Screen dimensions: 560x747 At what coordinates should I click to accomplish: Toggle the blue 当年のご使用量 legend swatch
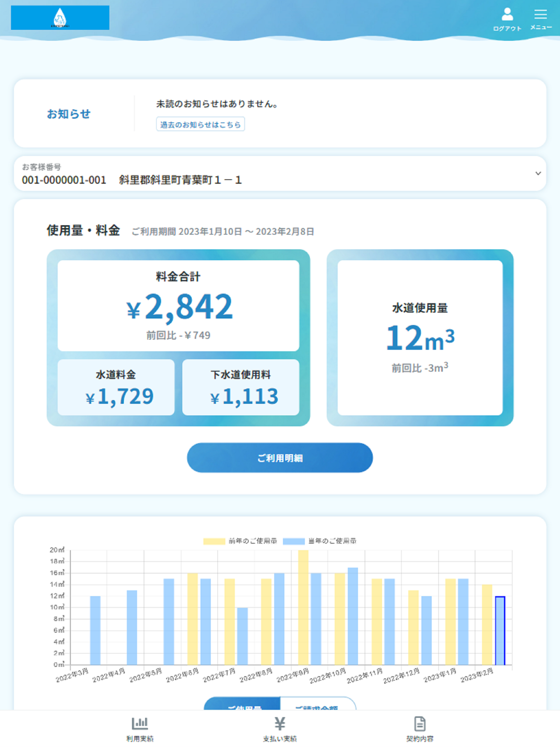coord(294,541)
